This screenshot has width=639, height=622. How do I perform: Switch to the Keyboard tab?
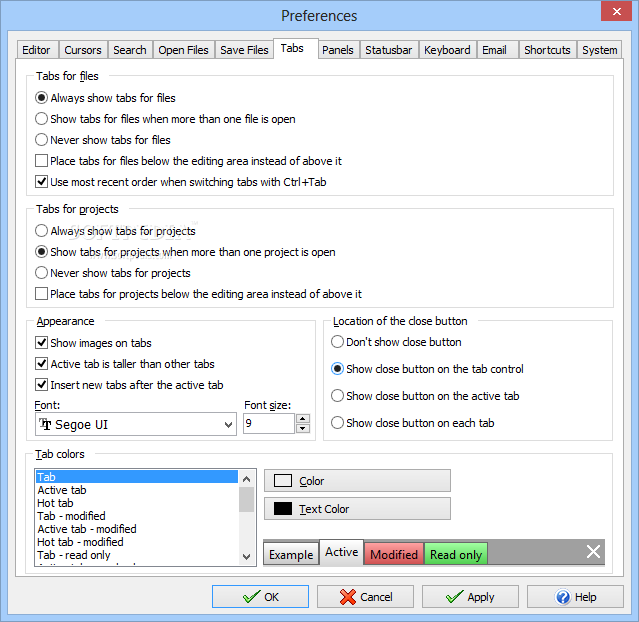click(447, 50)
